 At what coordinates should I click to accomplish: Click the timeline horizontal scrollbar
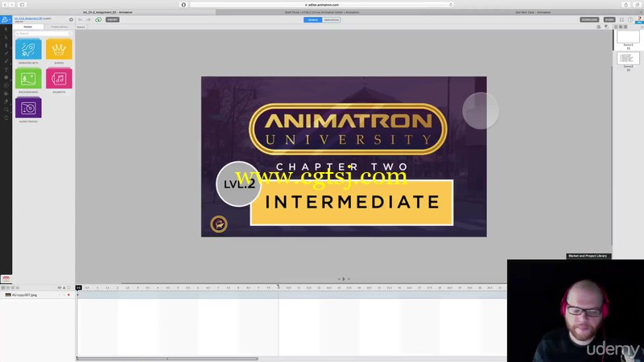coord(167,359)
